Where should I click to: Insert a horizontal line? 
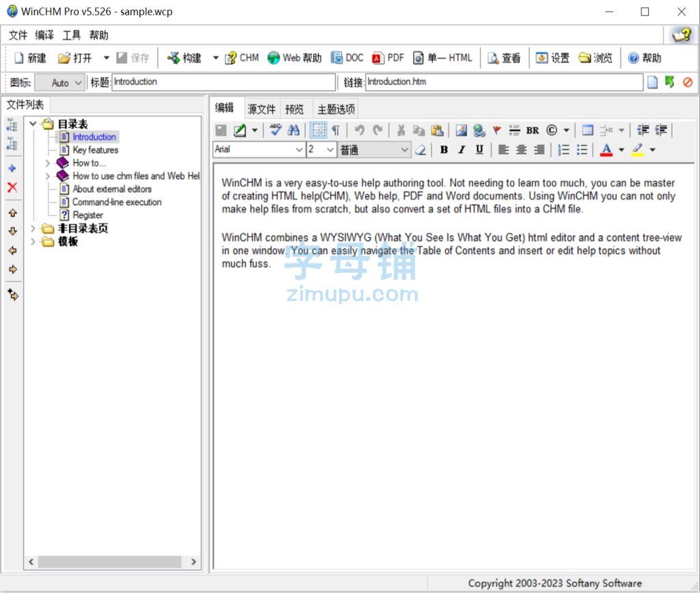(x=514, y=130)
